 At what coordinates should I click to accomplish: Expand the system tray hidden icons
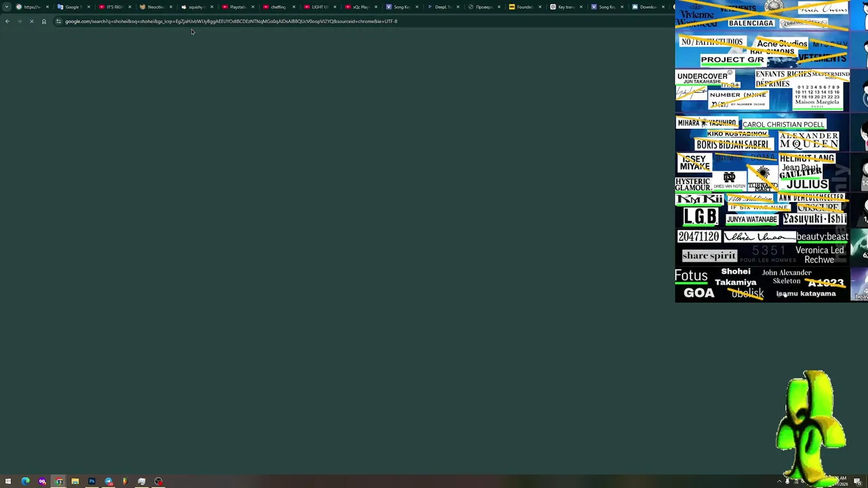(x=779, y=481)
